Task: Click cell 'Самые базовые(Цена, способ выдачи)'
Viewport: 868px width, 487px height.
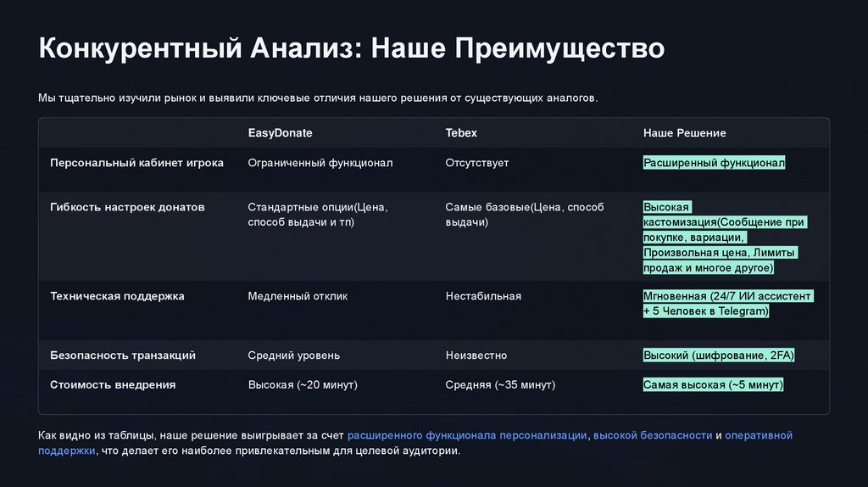Action: pyautogui.click(x=524, y=215)
